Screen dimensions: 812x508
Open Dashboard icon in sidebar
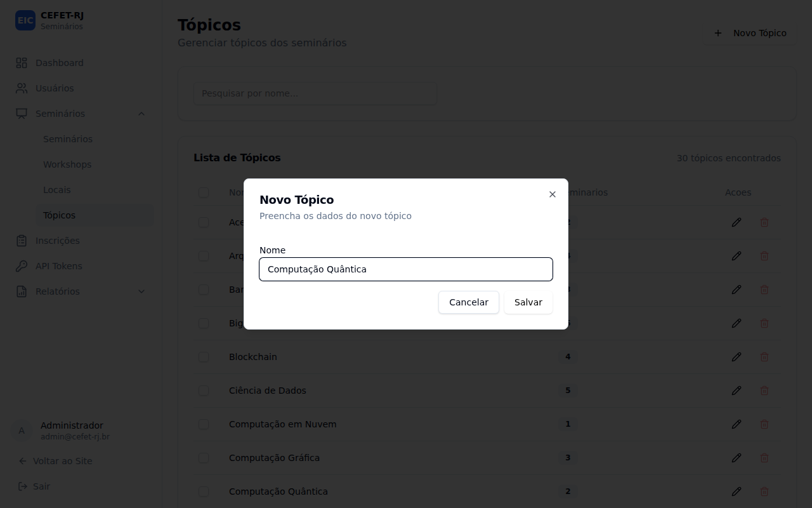(22, 63)
